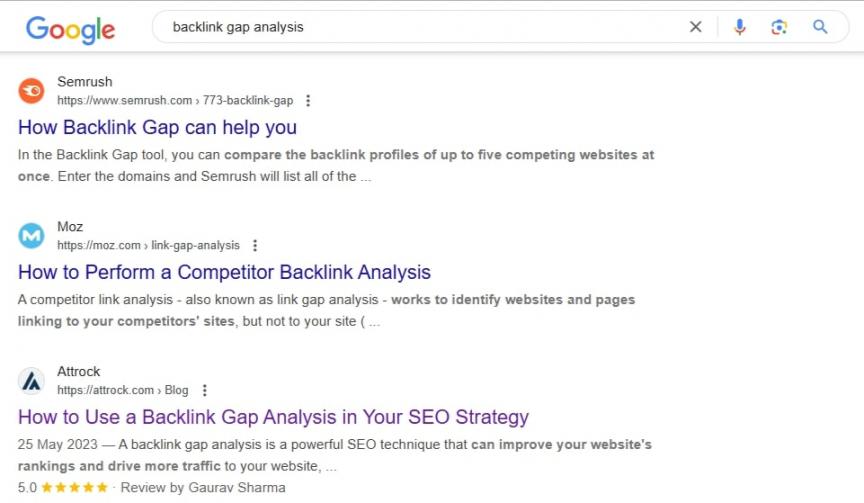Start voice search with microphone

pyautogui.click(x=739, y=27)
